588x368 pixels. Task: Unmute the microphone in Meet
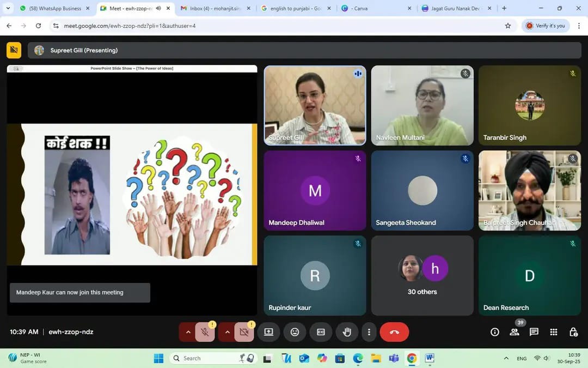coord(205,332)
